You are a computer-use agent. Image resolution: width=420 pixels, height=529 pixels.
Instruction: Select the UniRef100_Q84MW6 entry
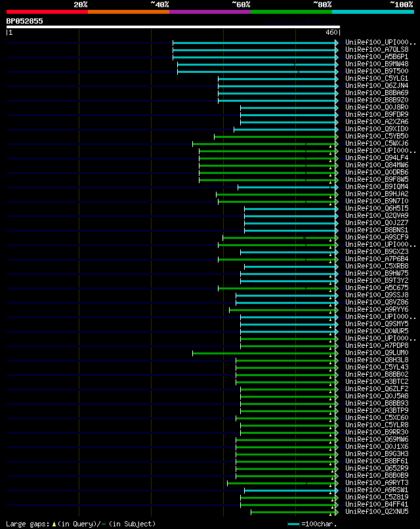coord(377,165)
